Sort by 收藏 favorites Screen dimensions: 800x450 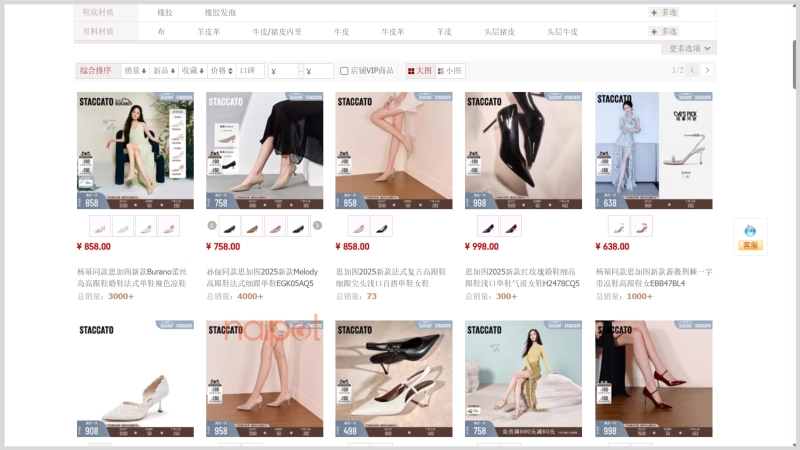(x=193, y=71)
